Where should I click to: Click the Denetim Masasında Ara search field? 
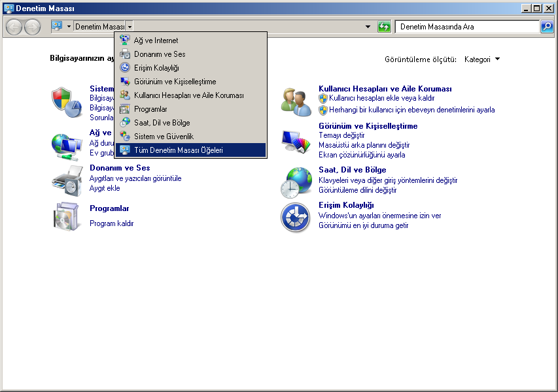click(467, 27)
